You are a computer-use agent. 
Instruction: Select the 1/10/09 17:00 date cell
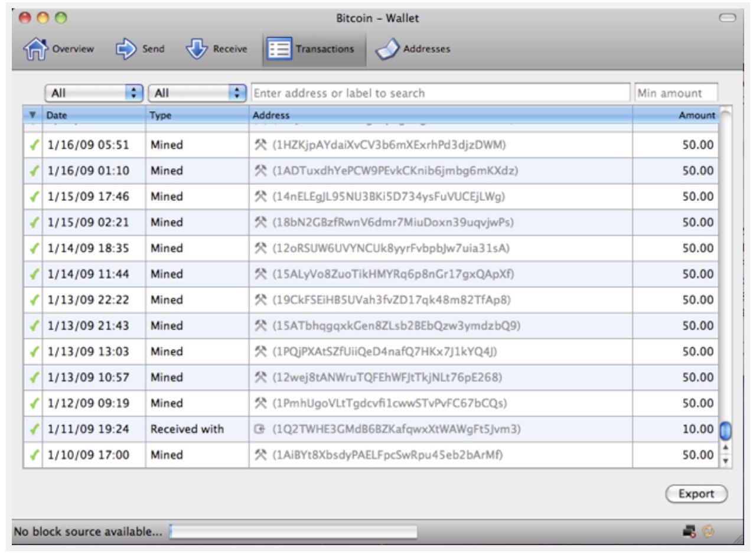tap(94, 455)
